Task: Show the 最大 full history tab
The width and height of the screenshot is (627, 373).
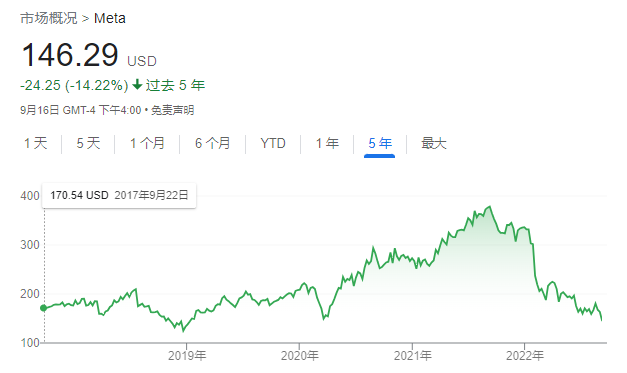Action: [434, 143]
